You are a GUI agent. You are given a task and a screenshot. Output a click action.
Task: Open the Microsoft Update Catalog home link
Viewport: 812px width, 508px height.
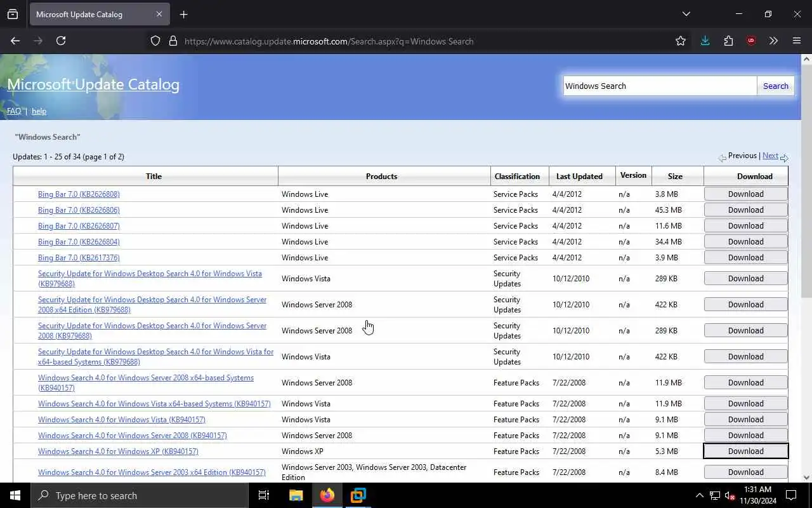(93, 84)
